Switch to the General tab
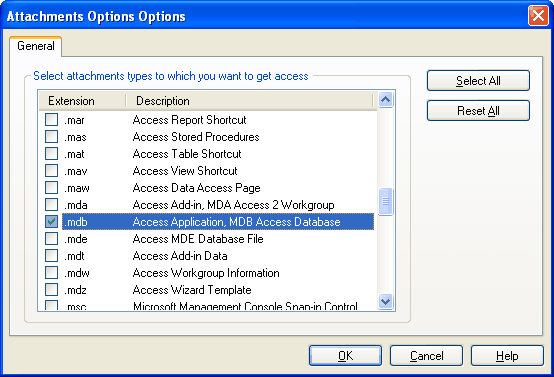 36,46
